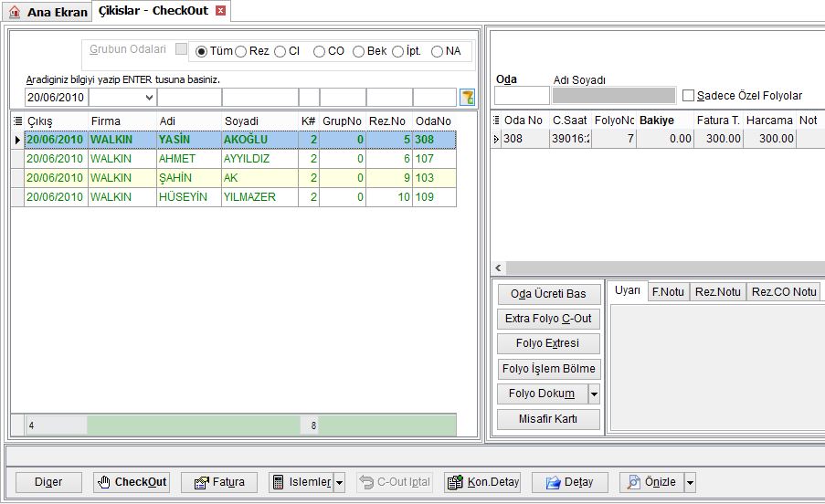The image size is (825, 504).
Task: Click the Bakiye value 0.00
Action: (665, 139)
